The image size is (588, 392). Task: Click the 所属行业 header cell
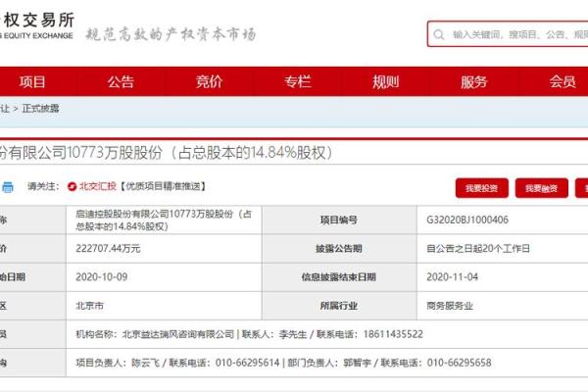click(x=339, y=306)
